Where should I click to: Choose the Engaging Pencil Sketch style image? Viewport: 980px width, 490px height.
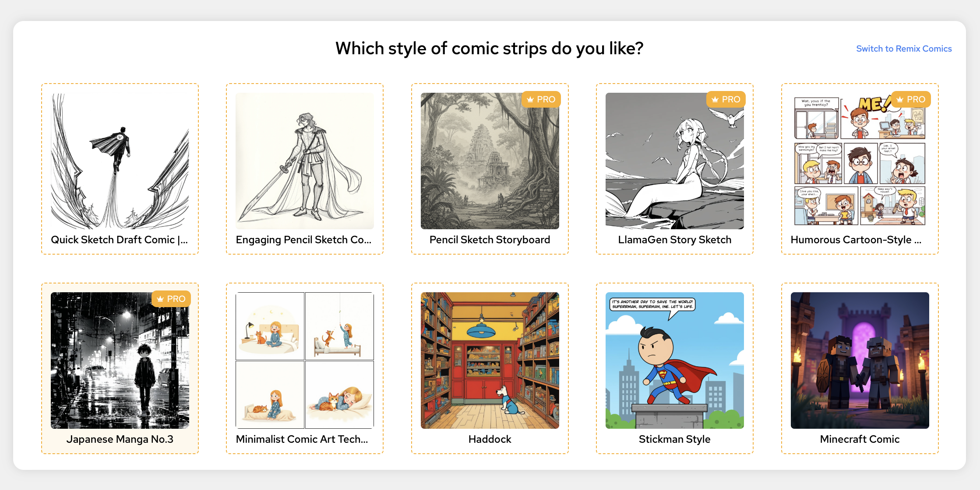point(305,161)
